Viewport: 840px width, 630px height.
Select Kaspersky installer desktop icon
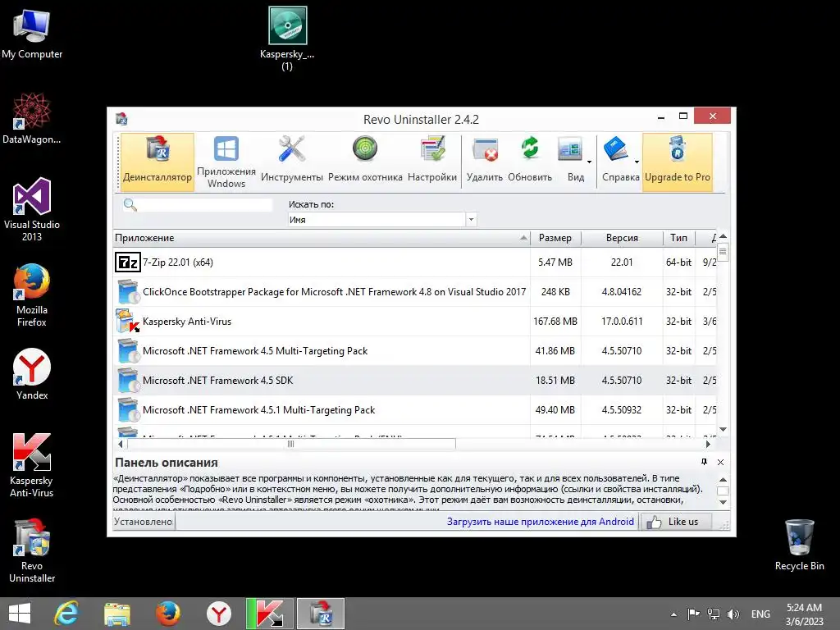[287, 39]
